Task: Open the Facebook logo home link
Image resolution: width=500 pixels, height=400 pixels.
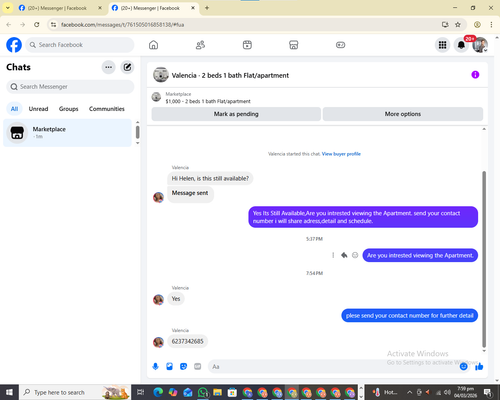Action: coord(14,45)
